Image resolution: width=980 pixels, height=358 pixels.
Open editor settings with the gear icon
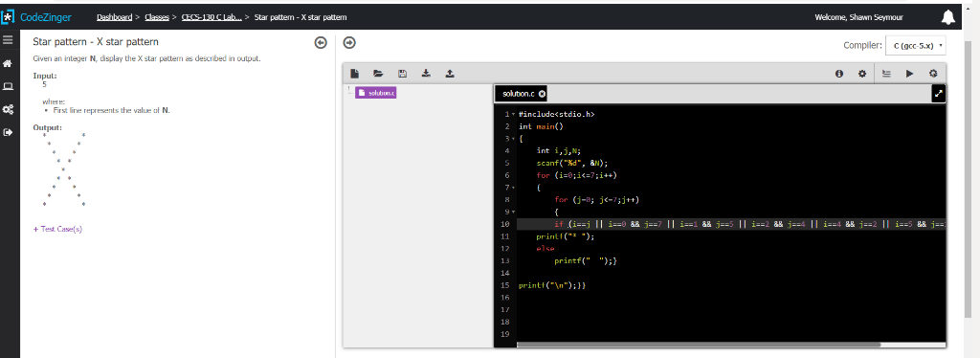[x=862, y=74]
